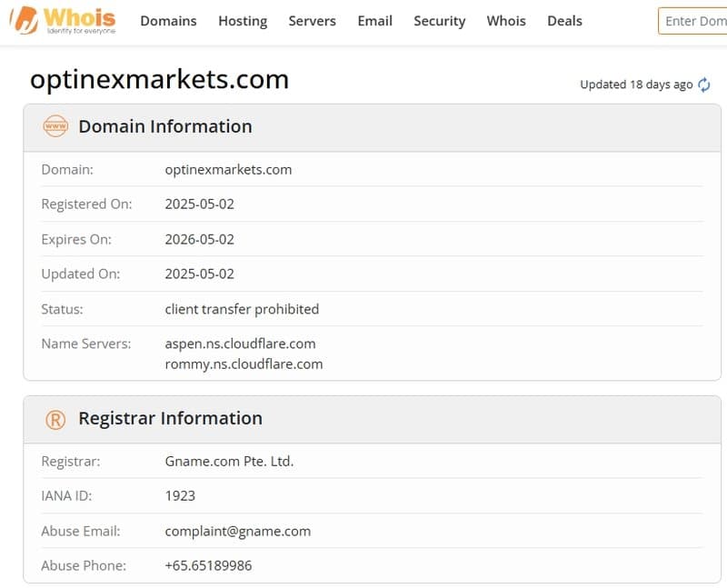Open the Servers menu item

[x=312, y=21]
